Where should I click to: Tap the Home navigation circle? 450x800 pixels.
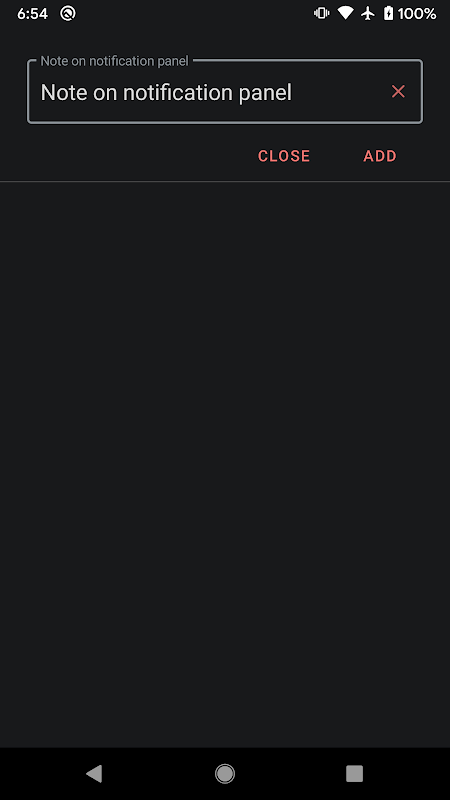pyautogui.click(x=224, y=773)
